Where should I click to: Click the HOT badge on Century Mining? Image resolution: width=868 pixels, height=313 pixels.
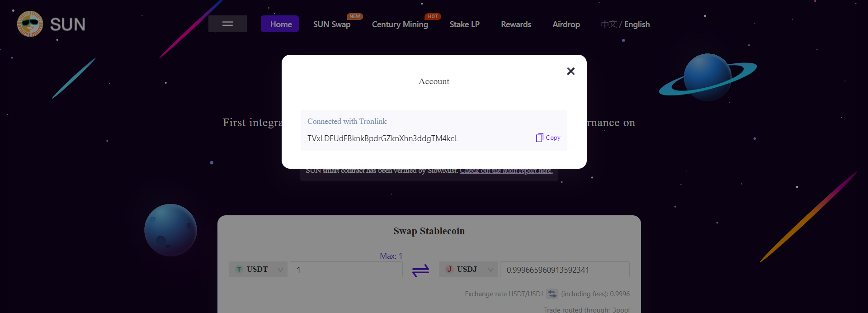point(433,16)
